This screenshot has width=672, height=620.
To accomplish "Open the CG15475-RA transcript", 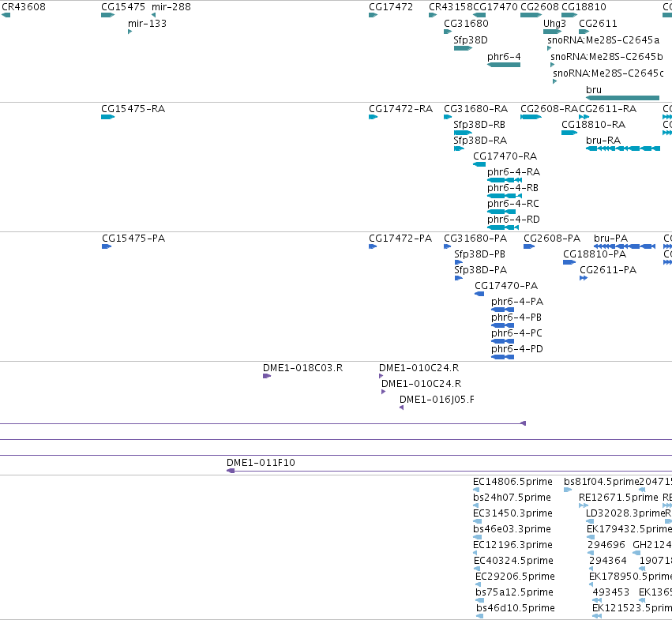I will point(107,117).
